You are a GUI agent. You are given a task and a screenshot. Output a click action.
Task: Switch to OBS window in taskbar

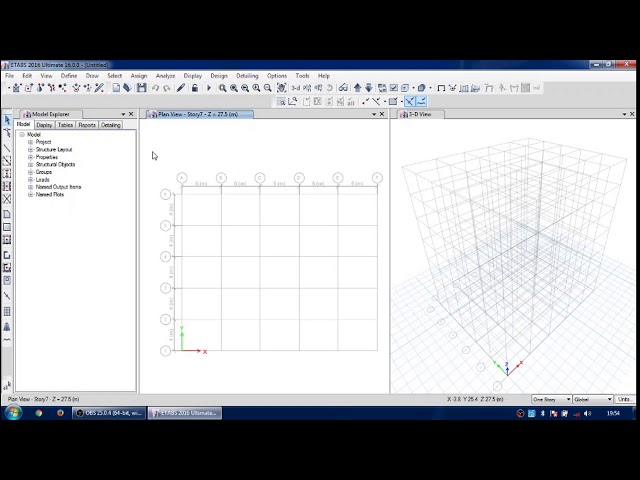[109, 413]
